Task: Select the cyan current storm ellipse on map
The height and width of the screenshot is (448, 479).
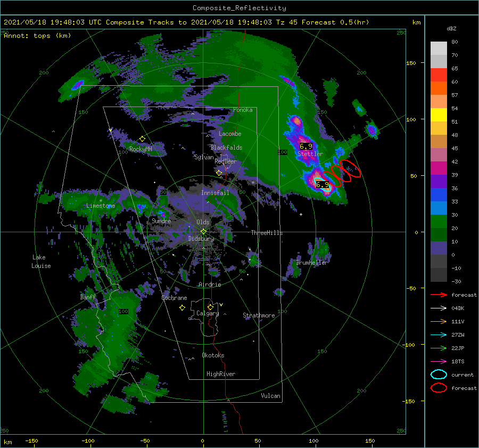Action: pyautogui.click(x=323, y=185)
